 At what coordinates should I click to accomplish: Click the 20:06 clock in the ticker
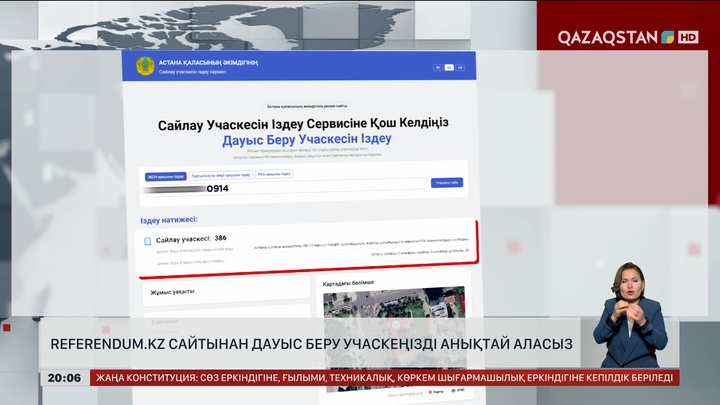[x=64, y=378]
